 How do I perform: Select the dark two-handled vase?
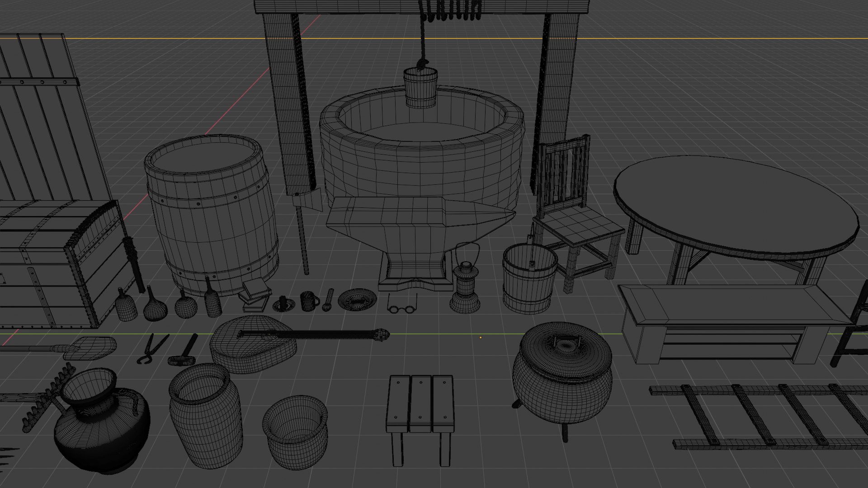coord(102,420)
